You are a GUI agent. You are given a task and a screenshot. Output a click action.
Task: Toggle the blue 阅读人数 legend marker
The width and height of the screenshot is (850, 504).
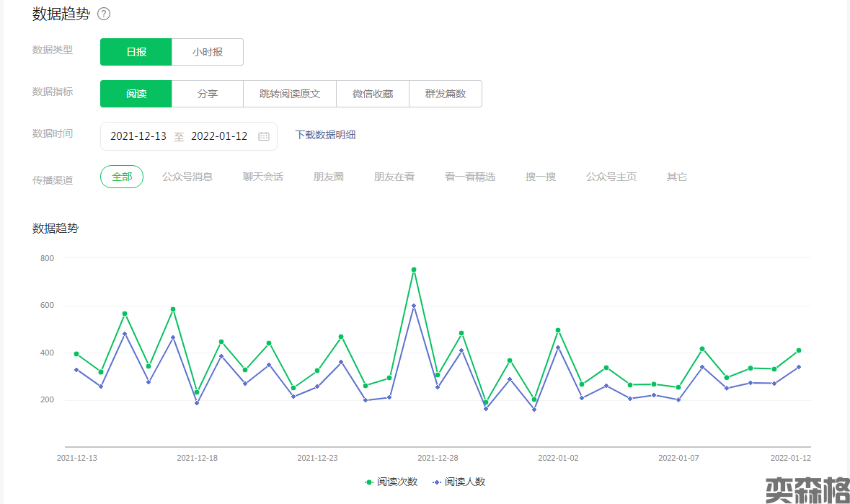pos(437,482)
